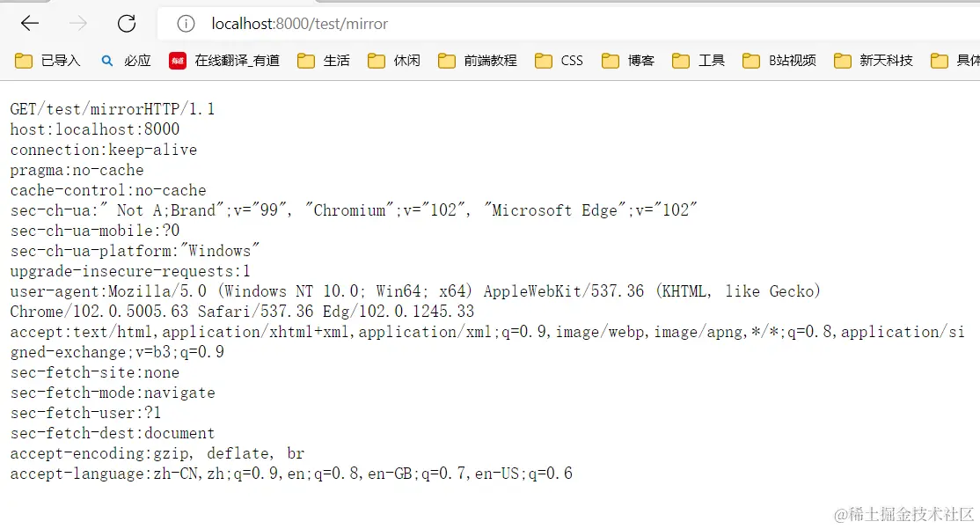This screenshot has height=529, width=980.
Task: Open the 工具 bookmarks folder
Action: pos(698,61)
